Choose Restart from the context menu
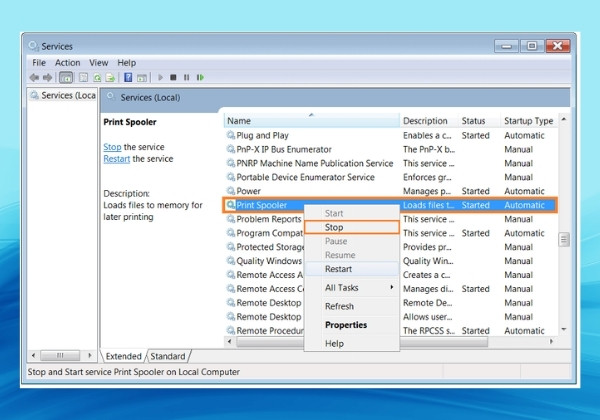The width and height of the screenshot is (600, 420). click(352, 269)
